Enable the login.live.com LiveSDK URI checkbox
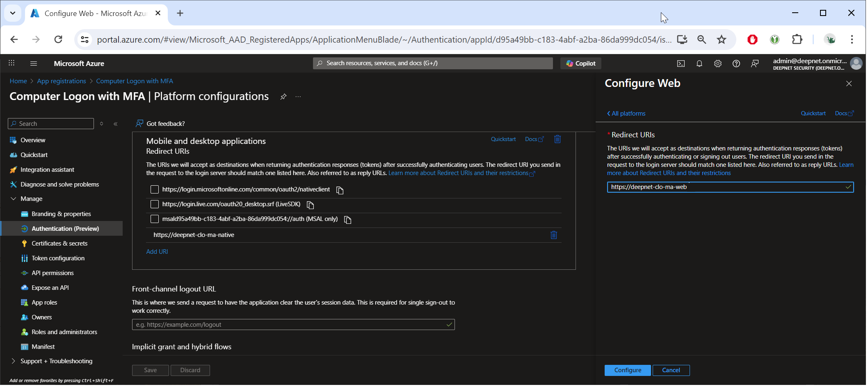This screenshot has height=387, width=868. pos(155,205)
